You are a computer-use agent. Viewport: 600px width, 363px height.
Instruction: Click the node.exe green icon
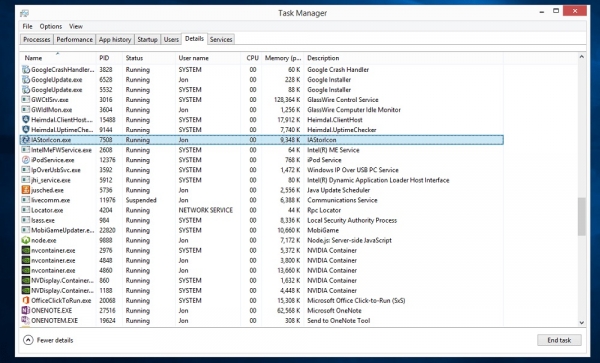pos(26,240)
